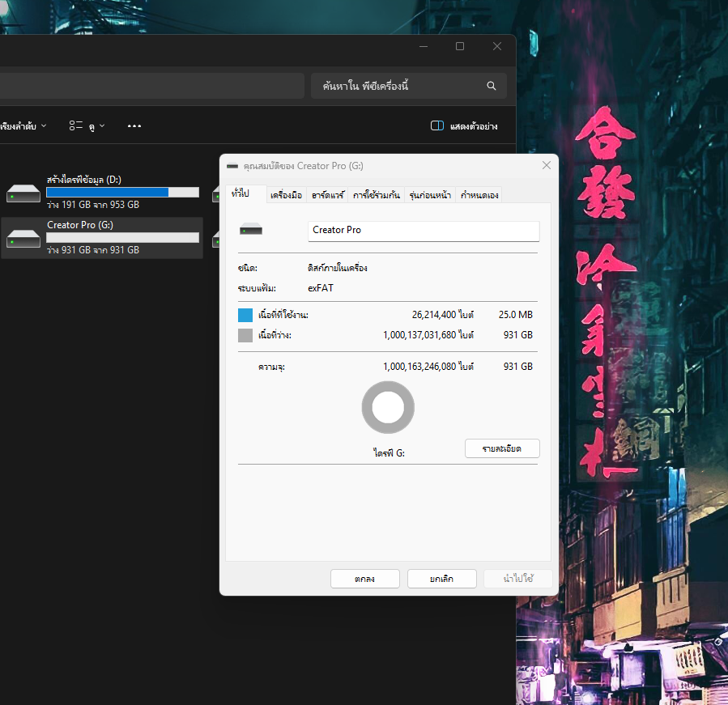Go to the รุ่นก่อนหน้า tab
Viewport: 728px width, 705px height.
tap(430, 195)
